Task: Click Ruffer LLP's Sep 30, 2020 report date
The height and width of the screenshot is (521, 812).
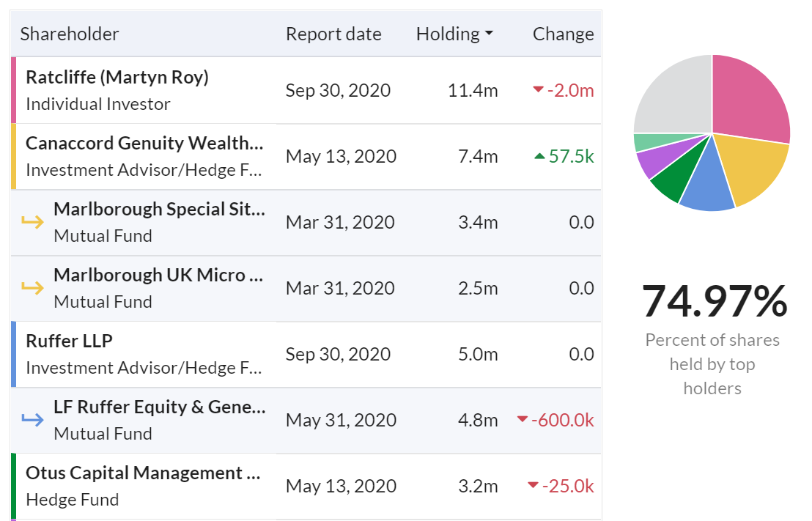Action: click(338, 354)
